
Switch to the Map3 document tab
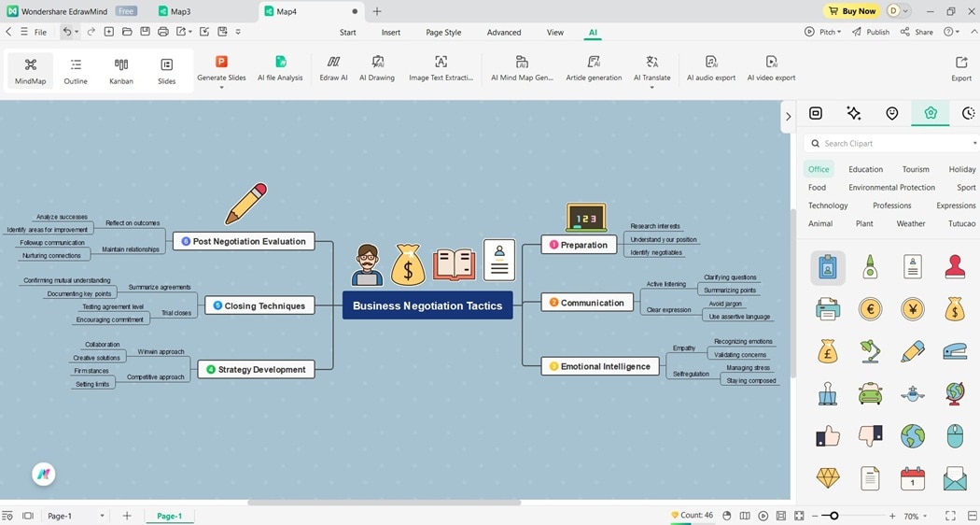(x=175, y=11)
